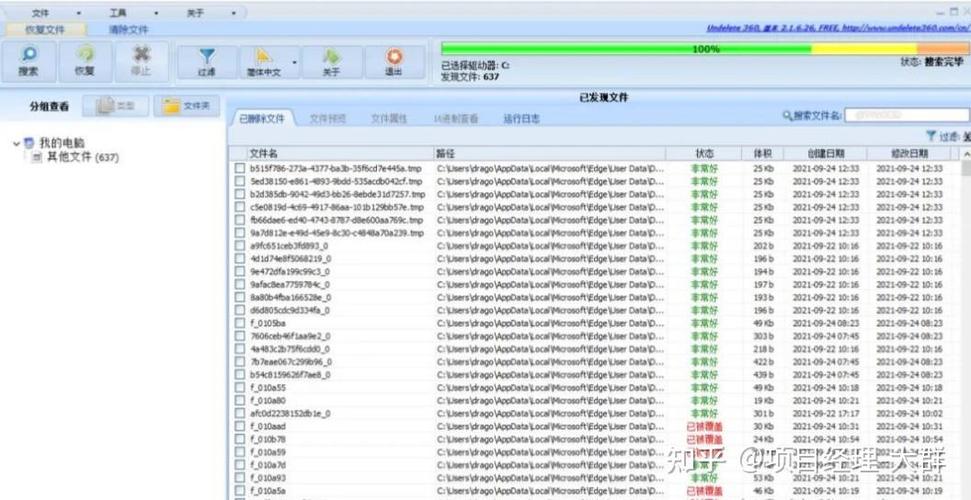Open the arrow after top 关于 menu

click(x=233, y=12)
